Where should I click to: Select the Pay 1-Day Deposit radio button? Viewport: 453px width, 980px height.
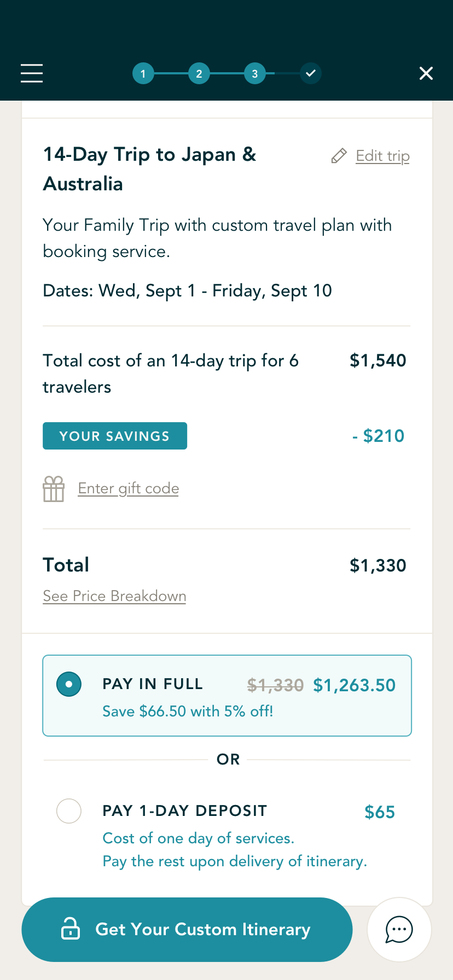point(69,810)
